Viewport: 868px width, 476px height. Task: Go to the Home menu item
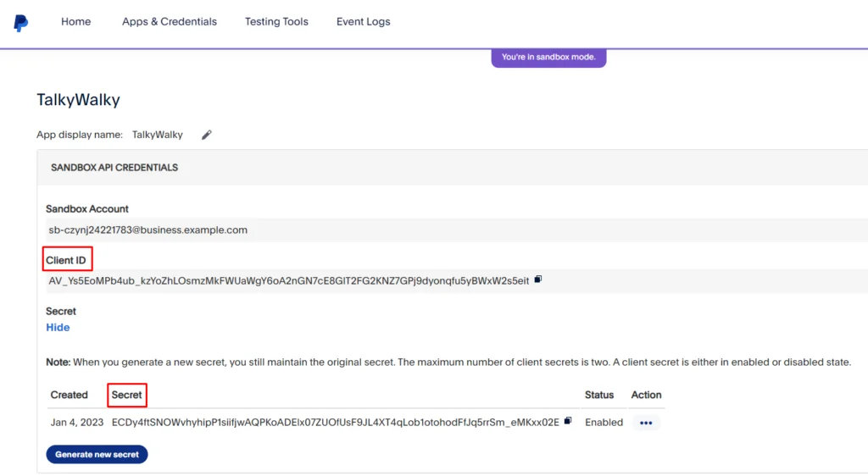pyautogui.click(x=75, y=21)
